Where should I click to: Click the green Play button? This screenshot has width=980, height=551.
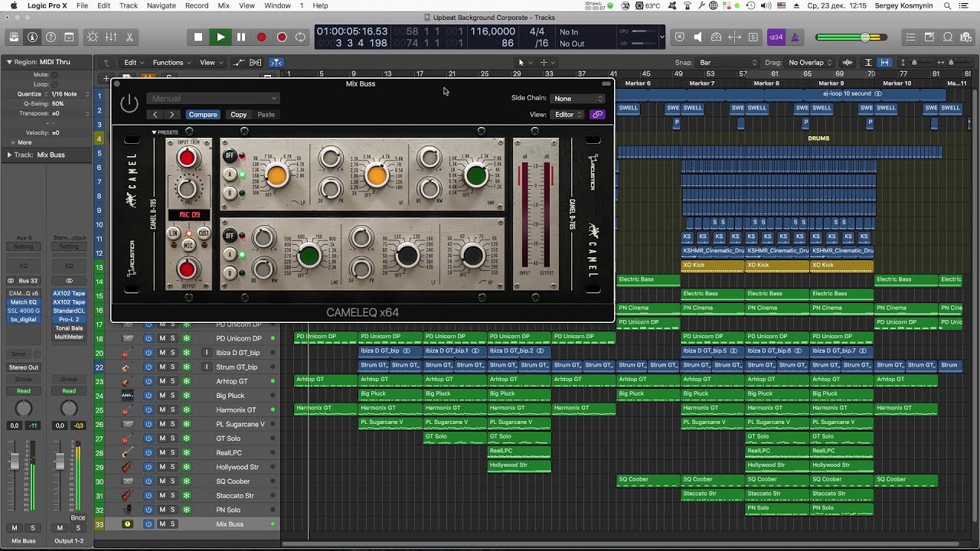click(220, 37)
